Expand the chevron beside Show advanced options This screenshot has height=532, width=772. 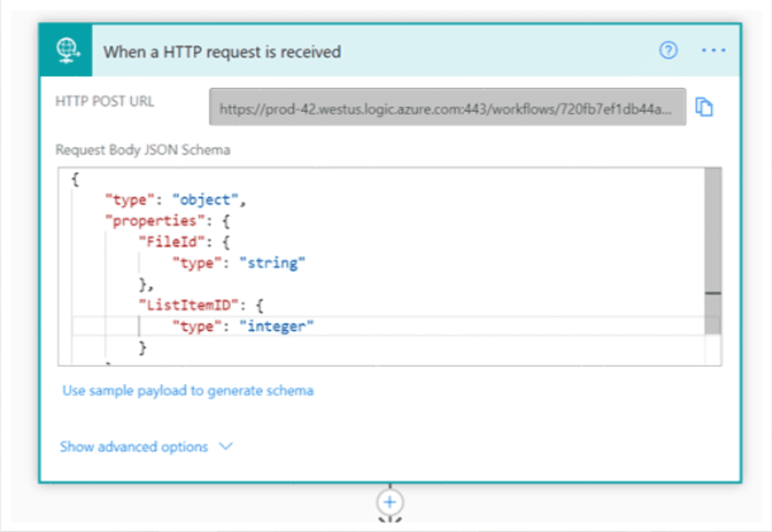click(x=226, y=447)
